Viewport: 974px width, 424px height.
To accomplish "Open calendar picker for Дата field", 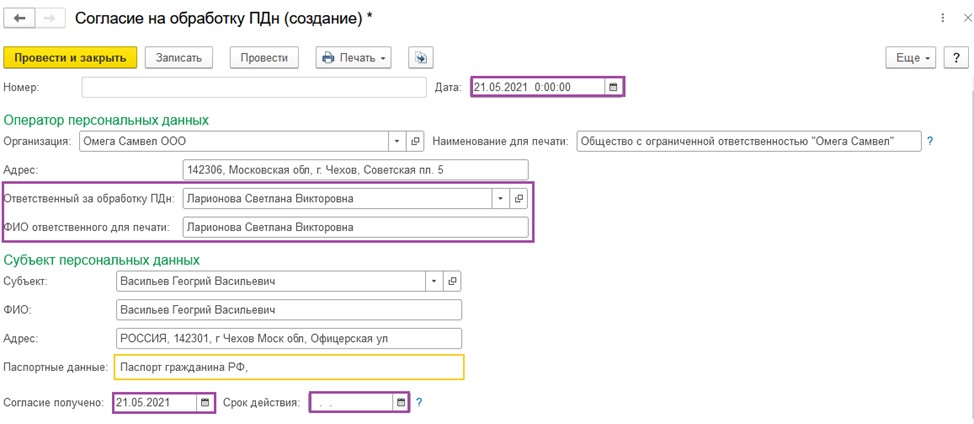I will coord(613,88).
